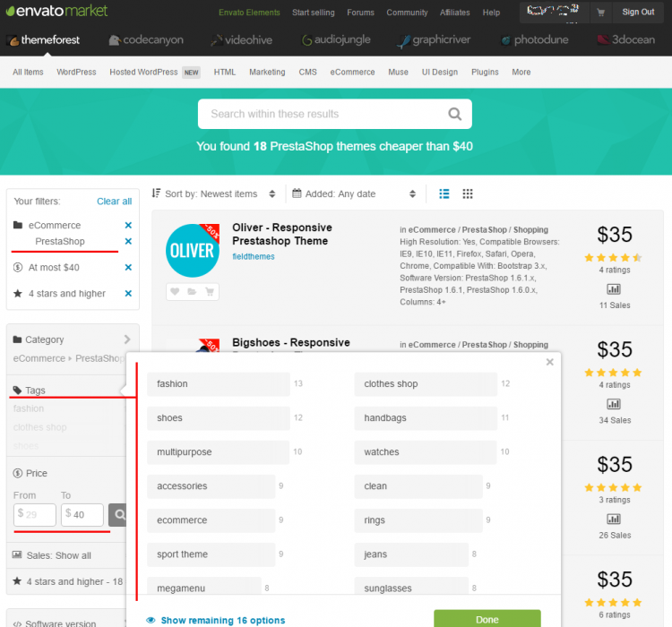Open the WordPress category menu
This screenshot has width=672, height=627.
tap(76, 73)
